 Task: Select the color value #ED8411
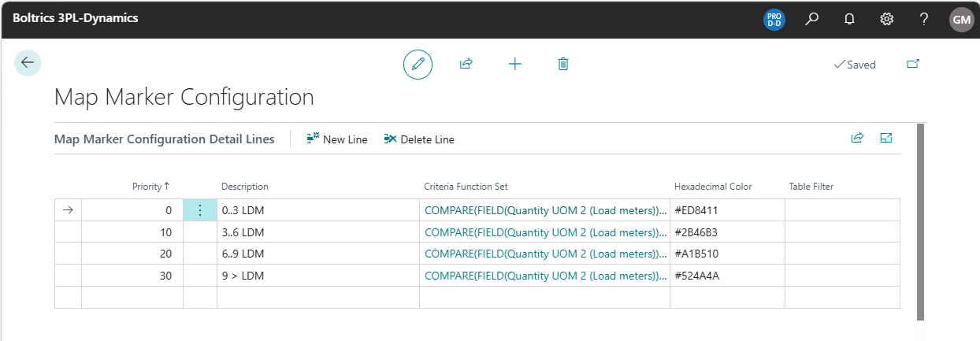[x=728, y=210]
